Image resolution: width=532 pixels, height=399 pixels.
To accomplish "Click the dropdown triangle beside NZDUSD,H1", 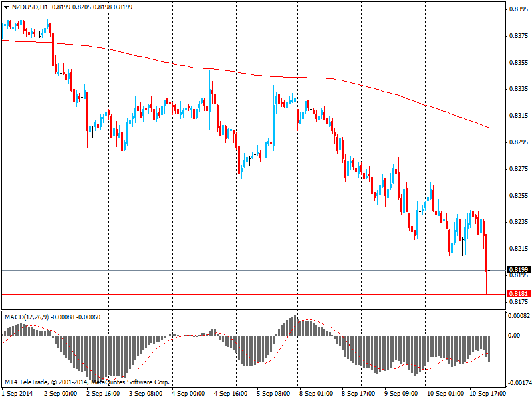I will [6, 6].
